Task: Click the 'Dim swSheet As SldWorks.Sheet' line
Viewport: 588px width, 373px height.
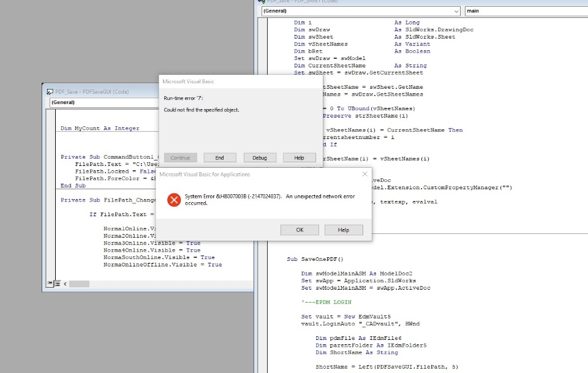Action: coord(375,37)
